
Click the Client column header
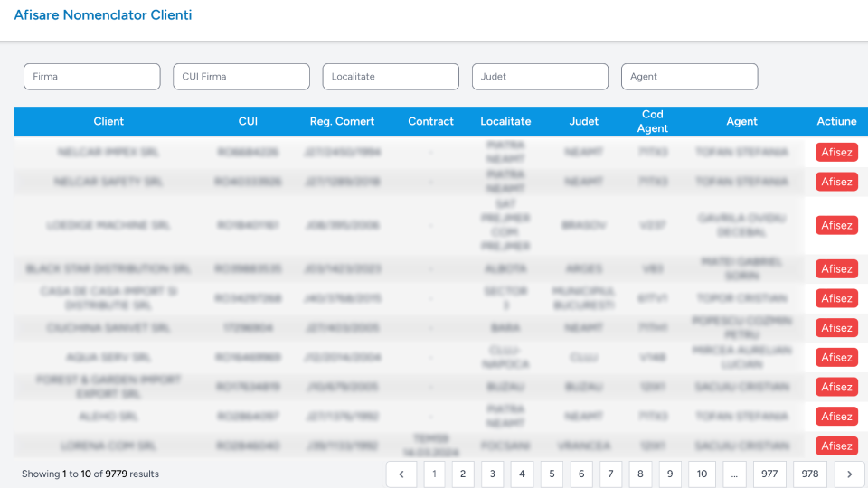[x=108, y=121]
